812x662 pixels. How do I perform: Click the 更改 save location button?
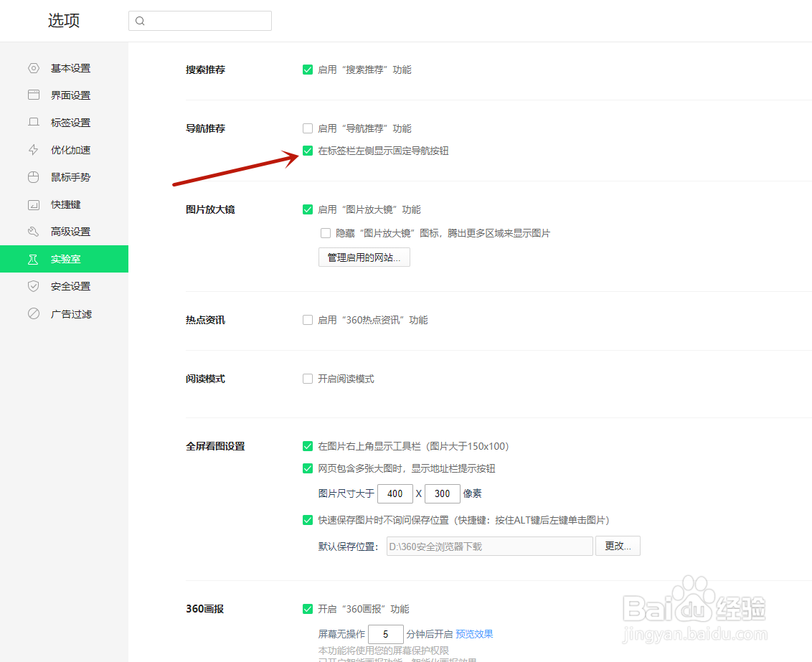[x=618, y=546]
